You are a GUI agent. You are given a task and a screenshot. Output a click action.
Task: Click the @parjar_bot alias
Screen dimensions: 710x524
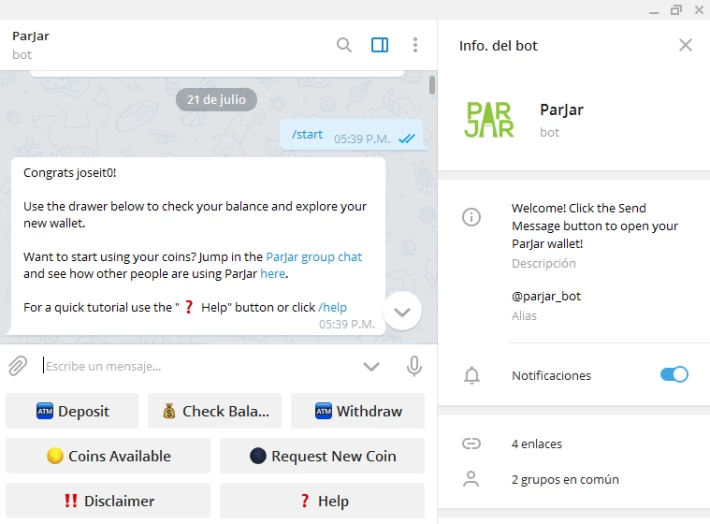click(546, 296)
